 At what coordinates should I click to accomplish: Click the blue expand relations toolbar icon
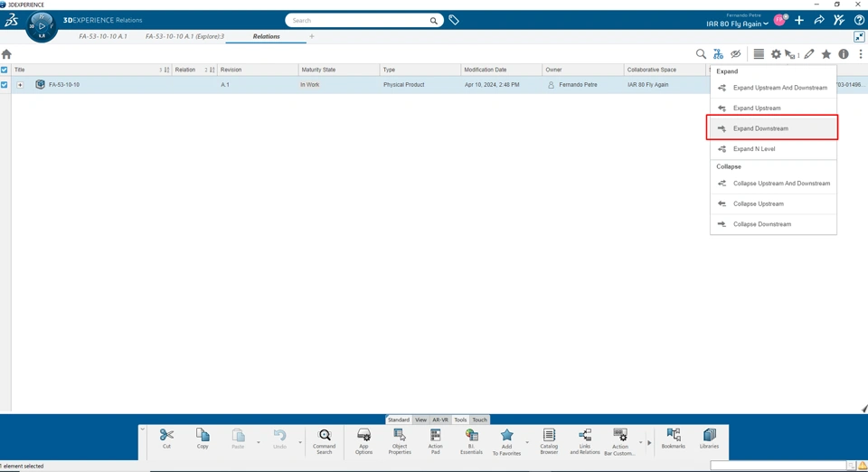718,53
